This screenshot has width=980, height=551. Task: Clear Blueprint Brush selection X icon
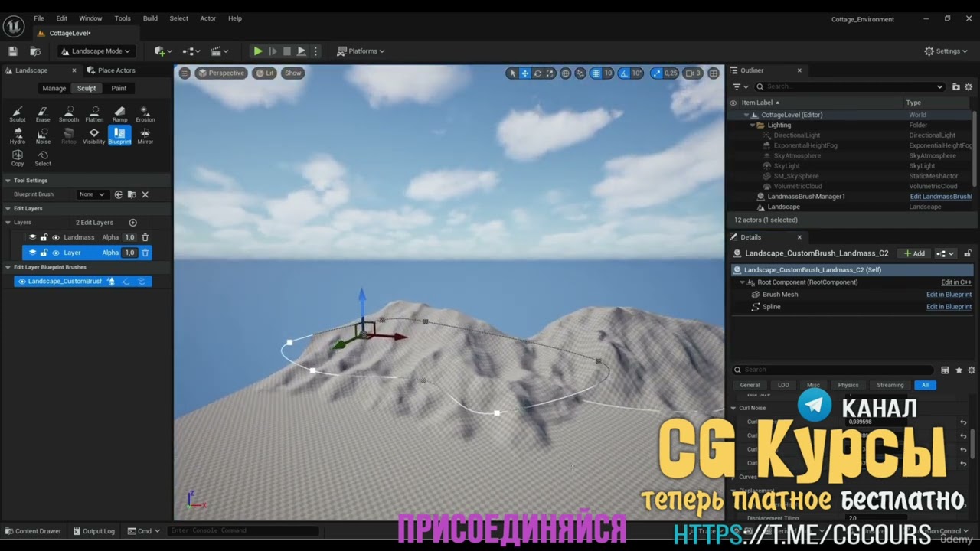point(145,194)
